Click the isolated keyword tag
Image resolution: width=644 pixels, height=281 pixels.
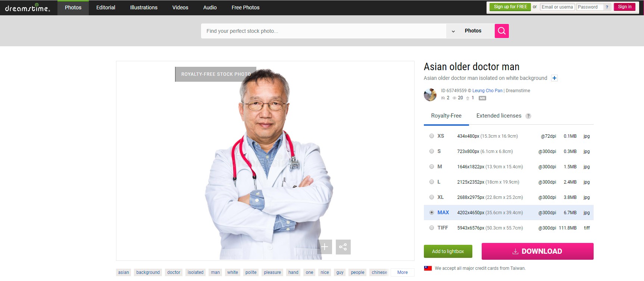coord(196,272)
